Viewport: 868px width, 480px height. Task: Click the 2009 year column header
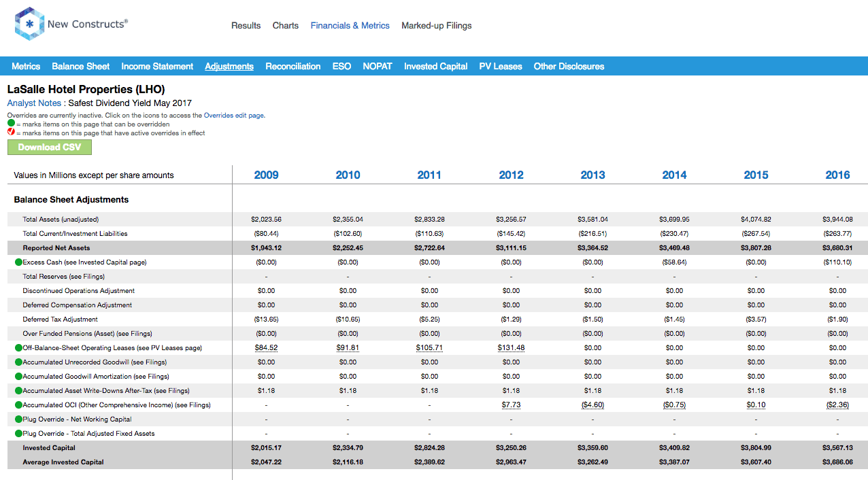[267, 175]
